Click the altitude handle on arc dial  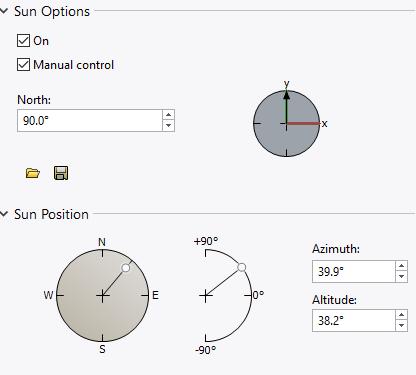click(242, 267)
